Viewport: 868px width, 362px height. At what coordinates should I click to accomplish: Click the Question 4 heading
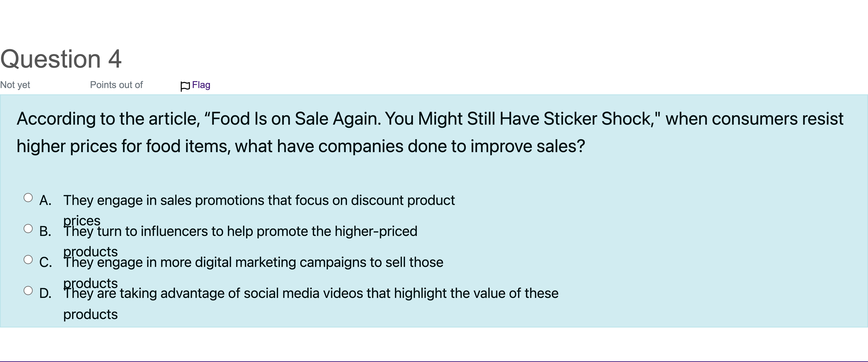point(61,59)
